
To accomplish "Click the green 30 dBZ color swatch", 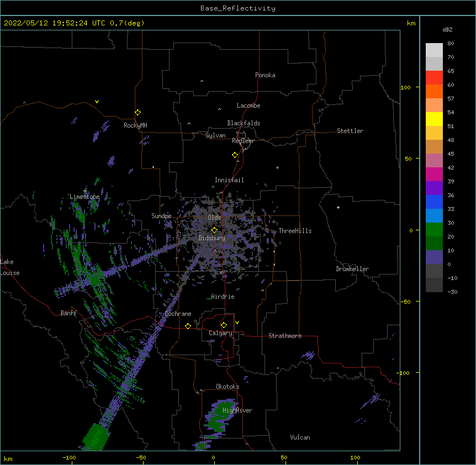I will (434, 230).
